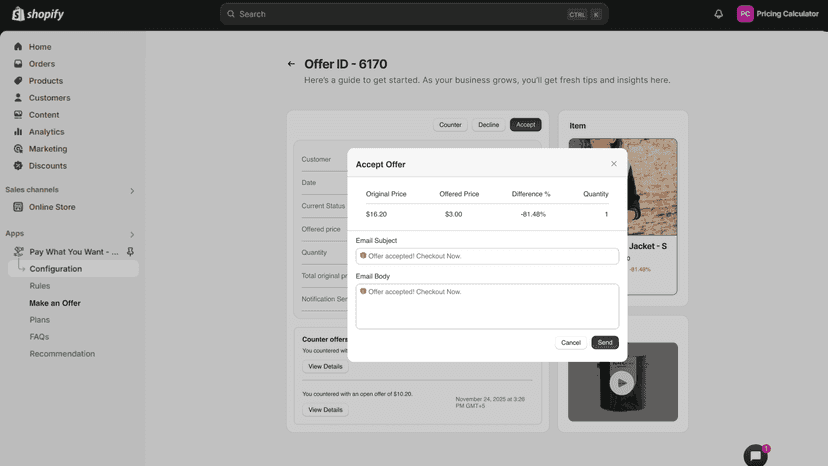Screen dimensions: 828x466
Task: Go back with the arrow beside Offer ID
Action: pos(291,64)
